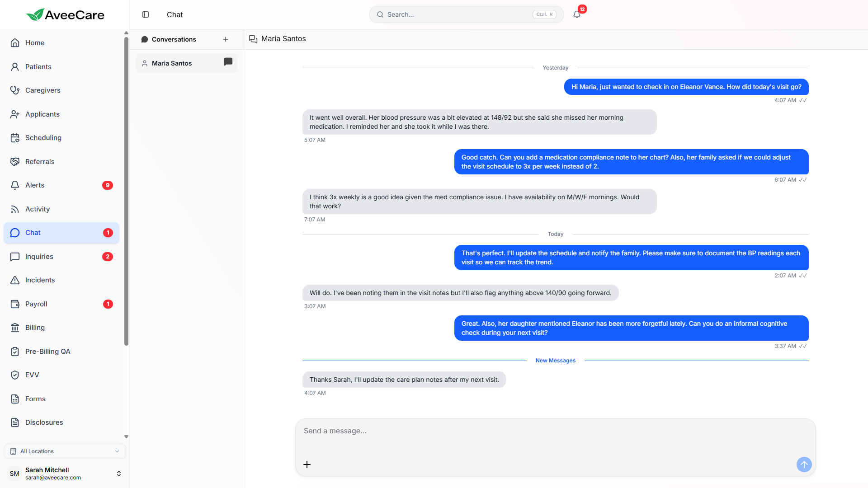868x488 pixels.
Task: Toggle the sidebar collapse panel icon
Action: (x=146, y=14)
